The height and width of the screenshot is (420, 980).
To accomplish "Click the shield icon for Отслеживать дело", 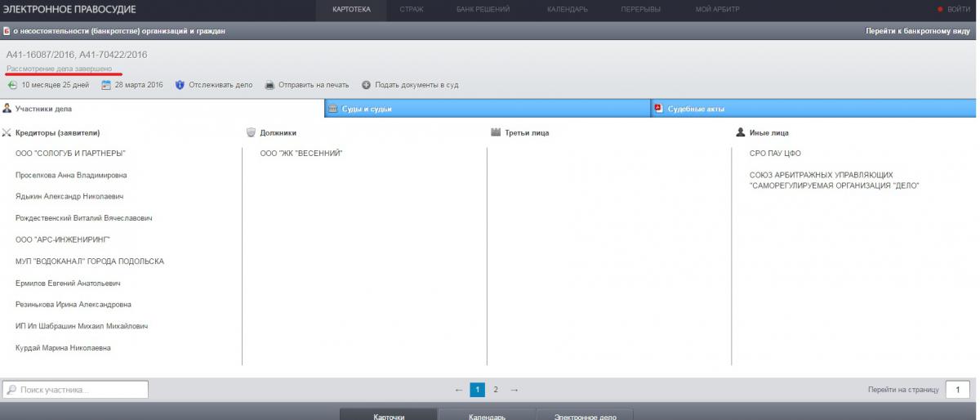I will point(180,85).
